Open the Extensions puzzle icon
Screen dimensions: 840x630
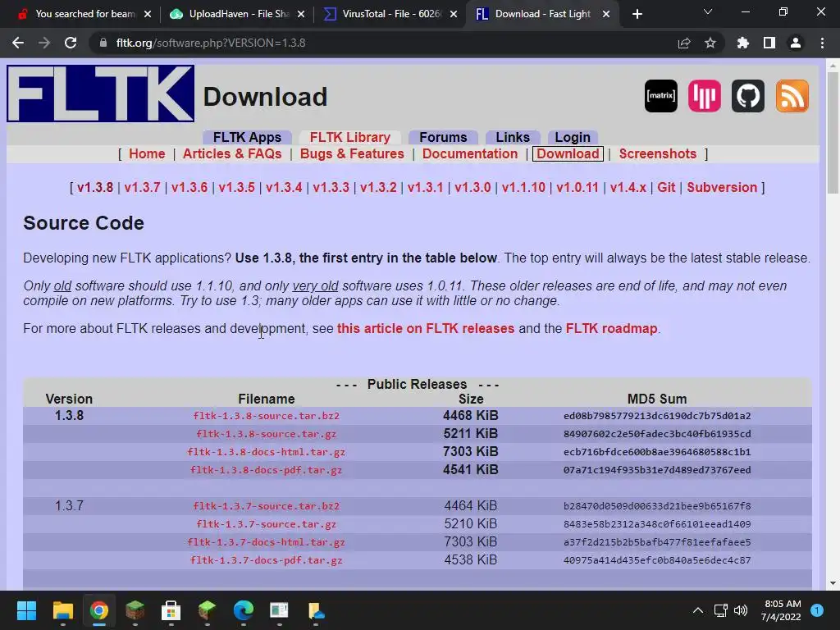point(742,43)
